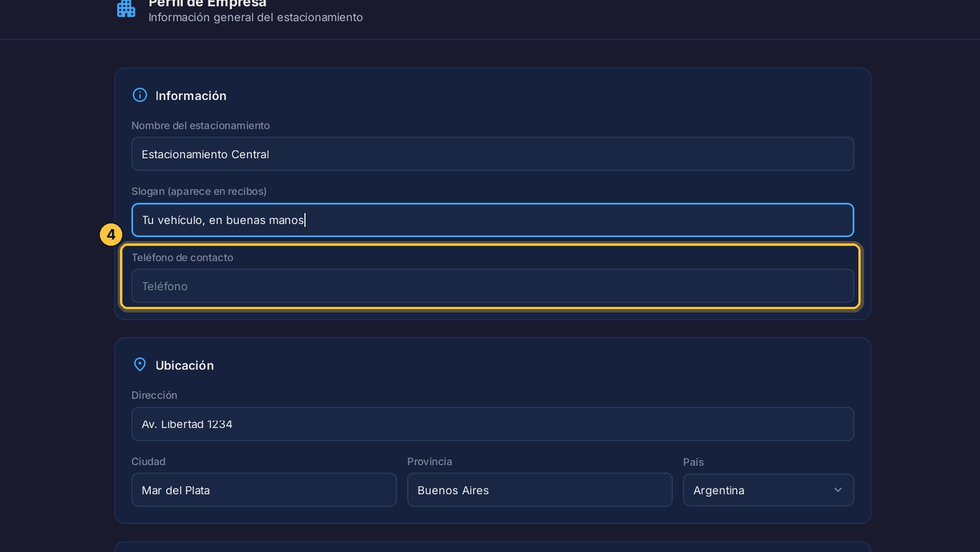Image resolution: width=980 pixels, height=552 pixels.
Task: Click into the Slogan text field
Action: click(x=492, y=220)
